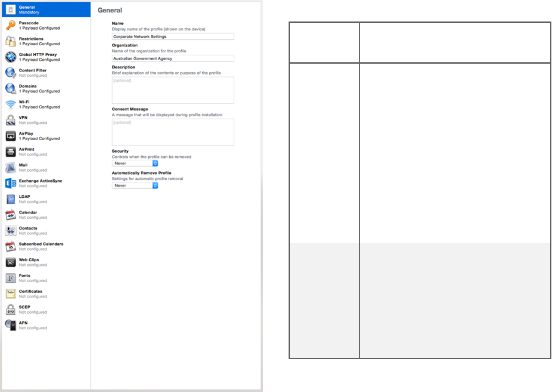Click the Domains label
Viewport: 552px width, 392px height.
pyautogui.click(x=28, y=86)
